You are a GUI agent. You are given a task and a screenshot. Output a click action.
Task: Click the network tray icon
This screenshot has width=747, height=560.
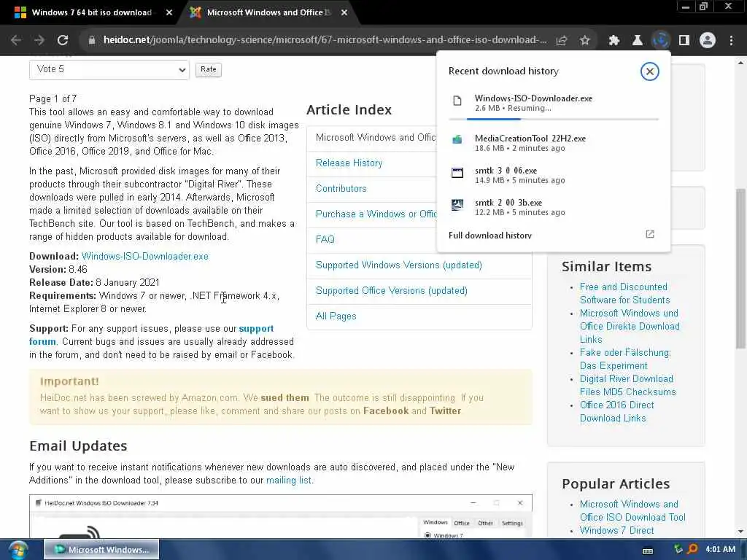point(678,549)
